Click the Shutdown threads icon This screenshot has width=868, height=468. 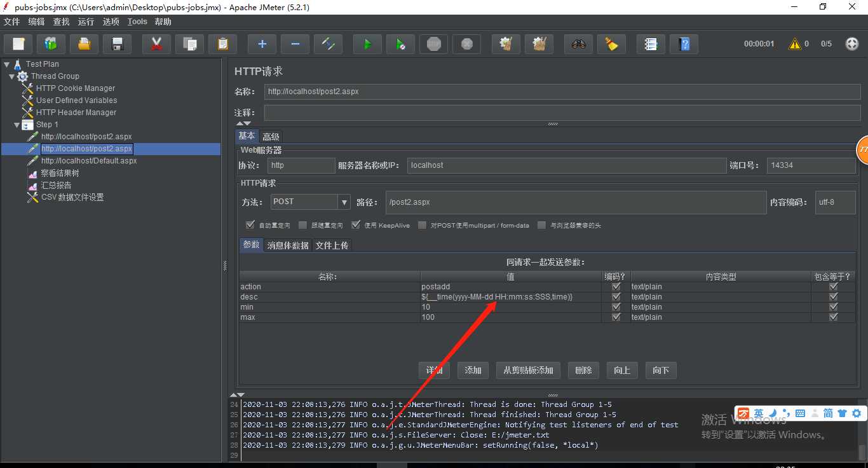[x=466, y=44]
